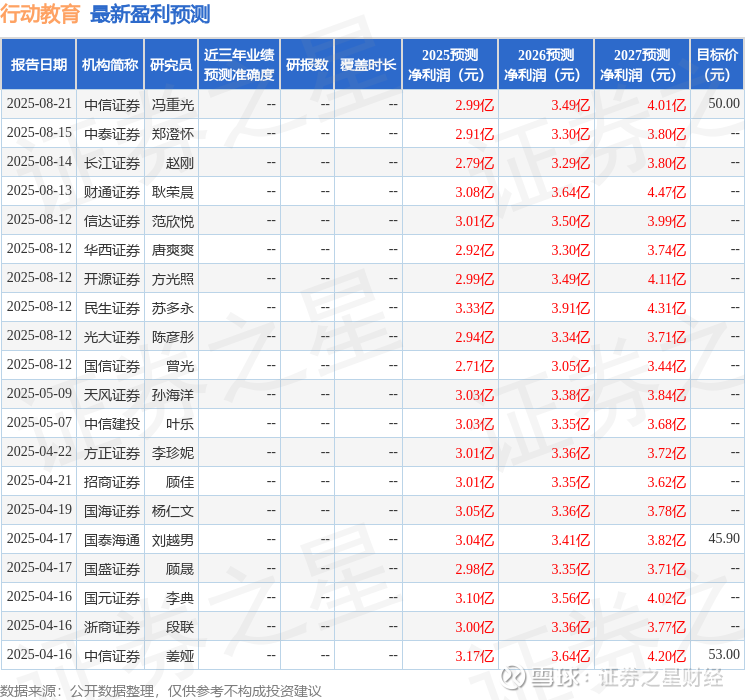Click the 报告日期 column header
745x700 pixels.
click(x=38, y=65)
